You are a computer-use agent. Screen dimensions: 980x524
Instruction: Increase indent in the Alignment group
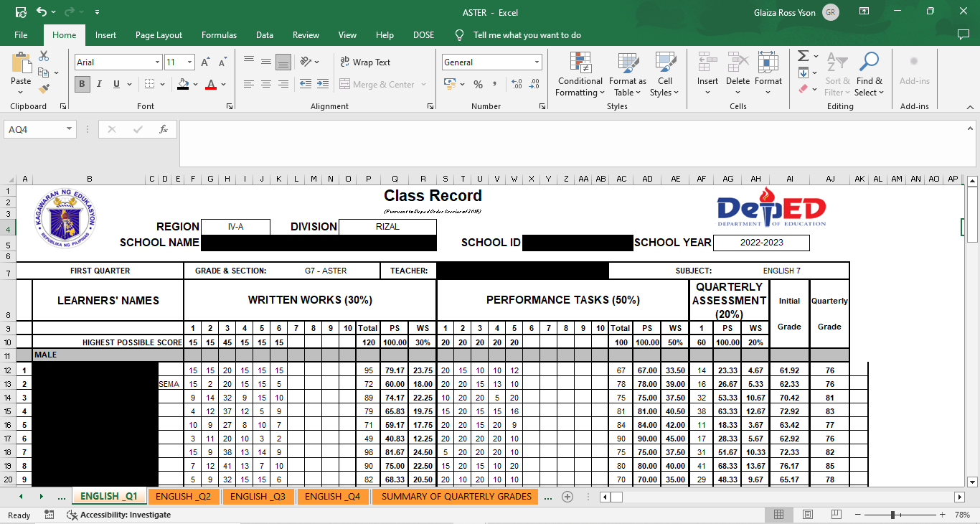pos(323,84)
